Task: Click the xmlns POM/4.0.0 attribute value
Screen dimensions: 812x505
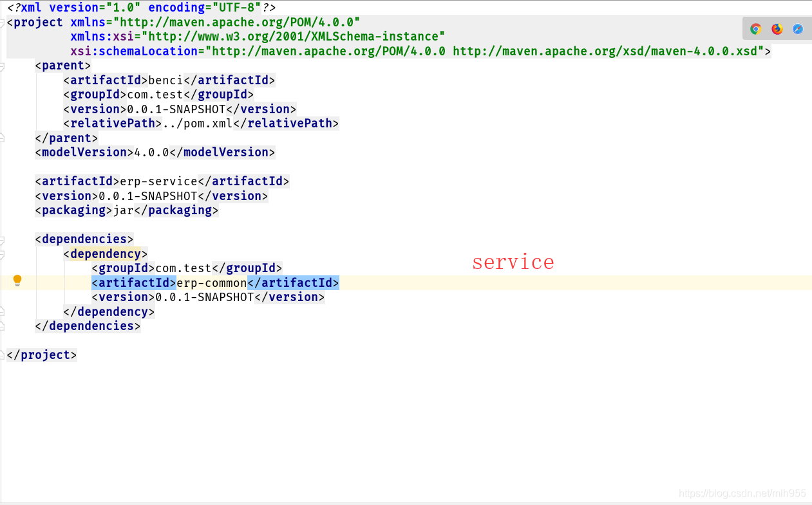Action: (237, 22)
